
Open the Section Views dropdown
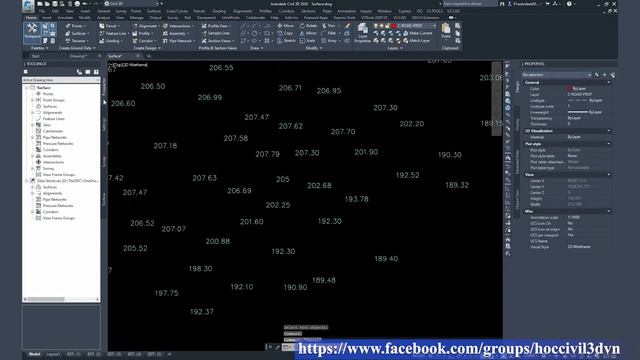[218, 40]
